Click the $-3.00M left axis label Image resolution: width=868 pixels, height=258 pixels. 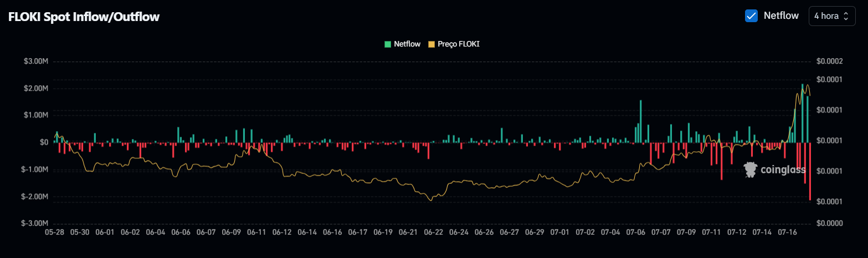pyautogui.click(x=35, y=223)
